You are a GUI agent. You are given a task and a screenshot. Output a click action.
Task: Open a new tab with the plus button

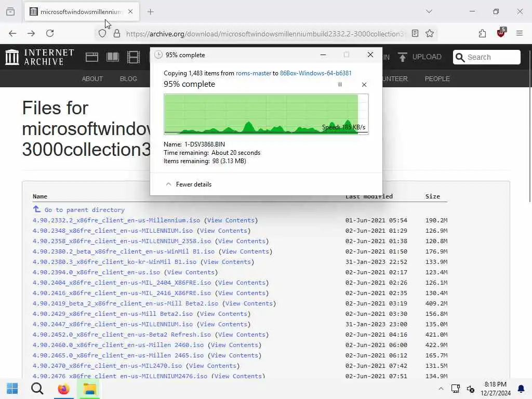point(150,12)
